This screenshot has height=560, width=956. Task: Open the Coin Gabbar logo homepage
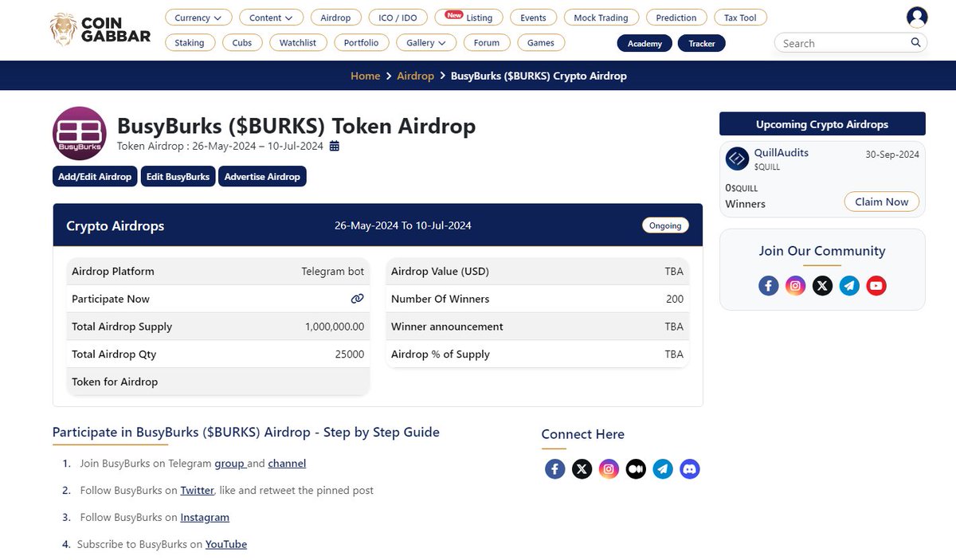pos(100,29)
